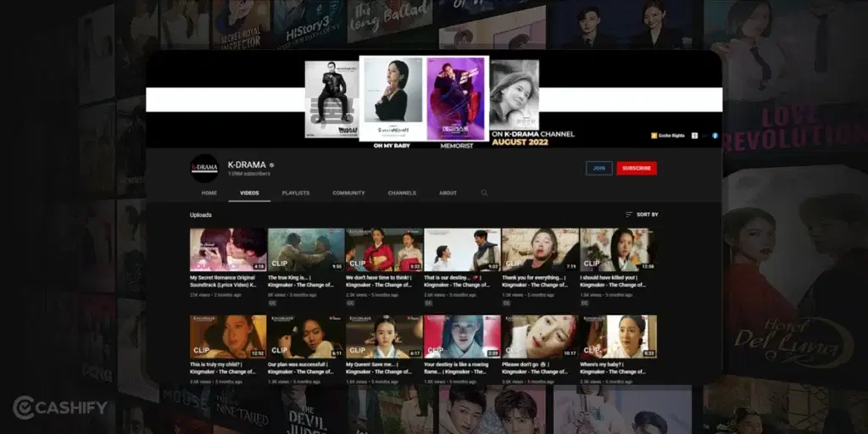Open 'Your destiny is like a roaring flame' title
The height and width of the screenshot is (434, 868).
457,368
